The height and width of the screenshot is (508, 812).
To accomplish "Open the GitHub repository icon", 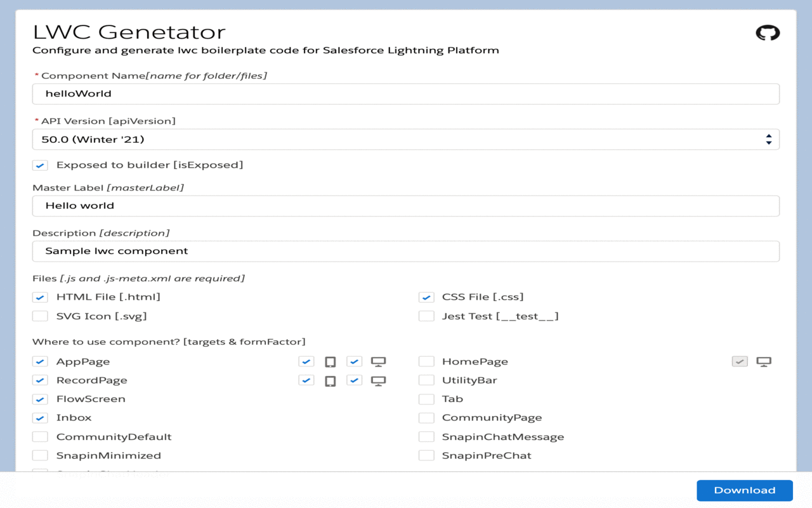I will (768, 33).
